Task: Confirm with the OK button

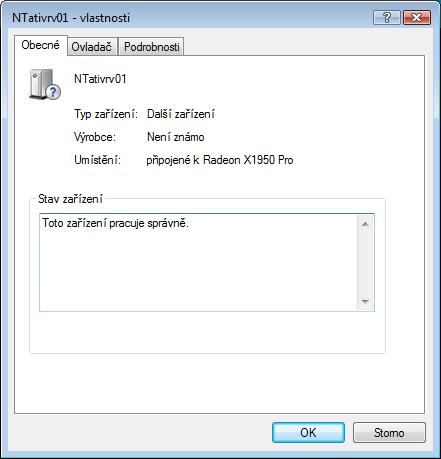Action: 308,433
